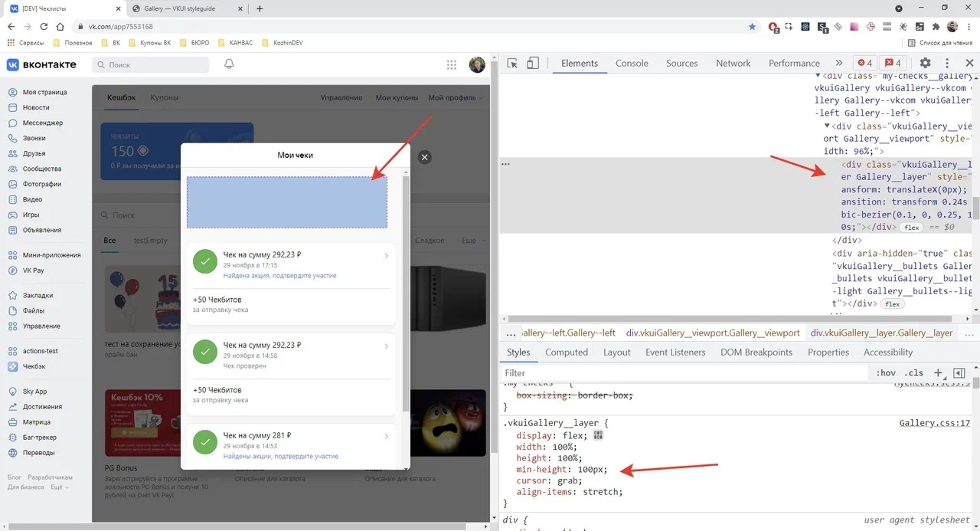
Task: Select the Computed styles tab
Action: pos(567,352)
